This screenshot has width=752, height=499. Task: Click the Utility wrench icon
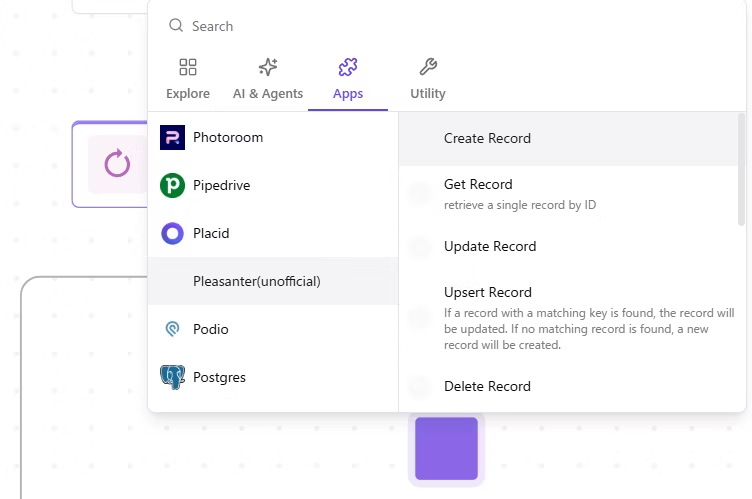click(428, 67)
